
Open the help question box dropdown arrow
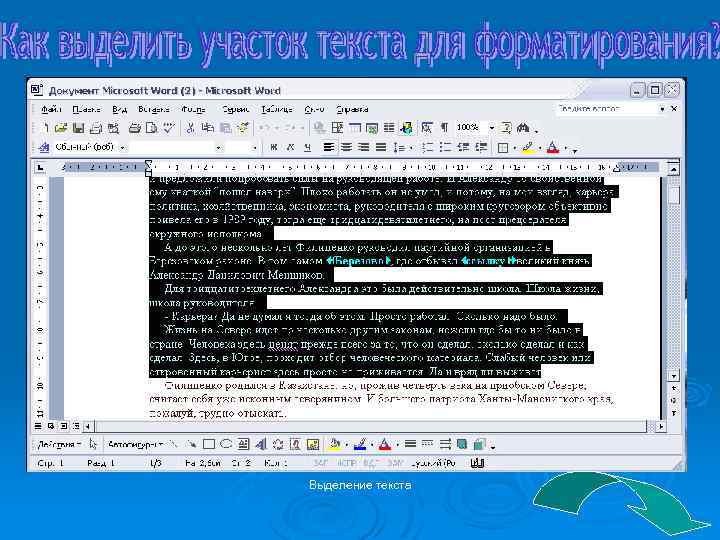[x=662, y=109]
